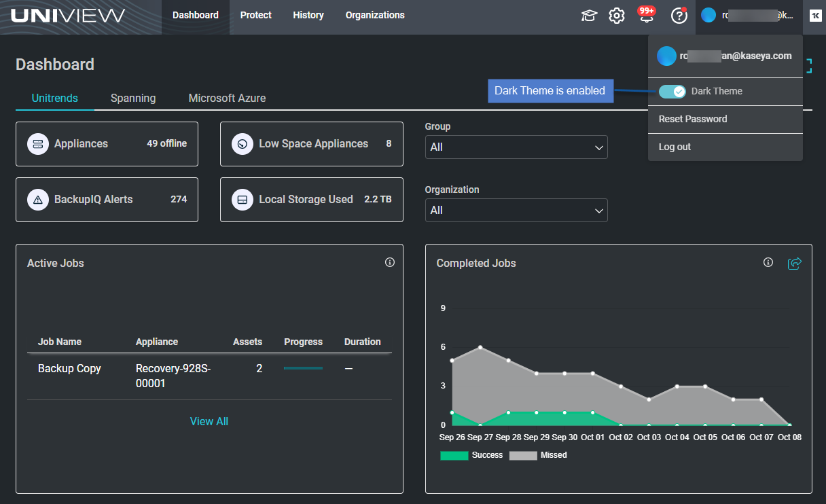Open the Protect menu item
The width and height of the screenshot is (826, 504).
pos(256,15)
